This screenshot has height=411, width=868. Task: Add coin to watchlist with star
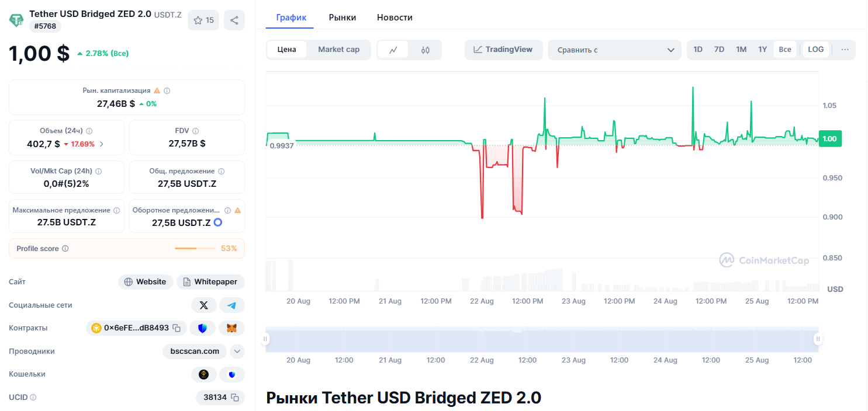tap(203, 20)
